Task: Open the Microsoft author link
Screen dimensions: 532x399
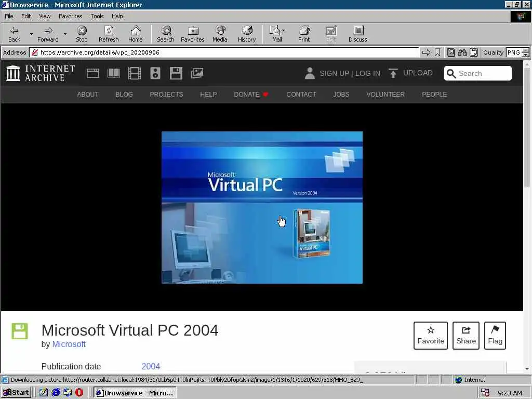Action: coord(69,344)
